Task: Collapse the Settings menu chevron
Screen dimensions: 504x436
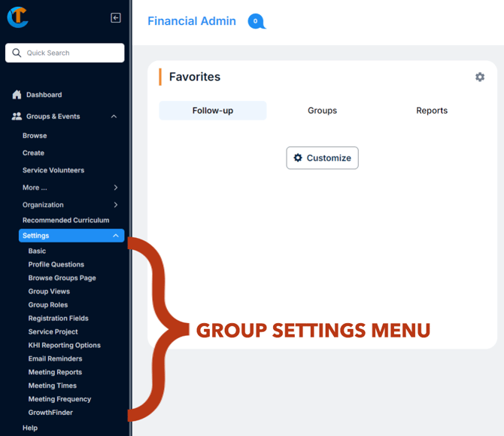Action: pyautogui.click(x=115, y=236)
